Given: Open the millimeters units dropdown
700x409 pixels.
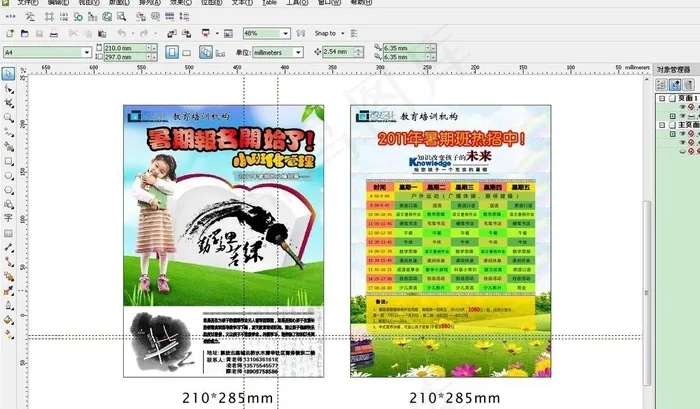Looking at the screenshot, I should (x=295, y=51).
